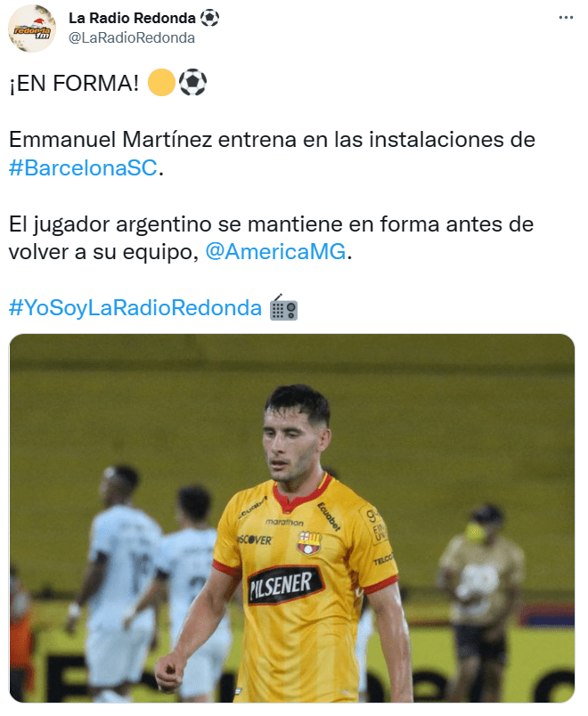Click the Barcelona SC crest on the jersey
Screen dimensions: 588x716
pyautogui.click(x=309, y=542)
